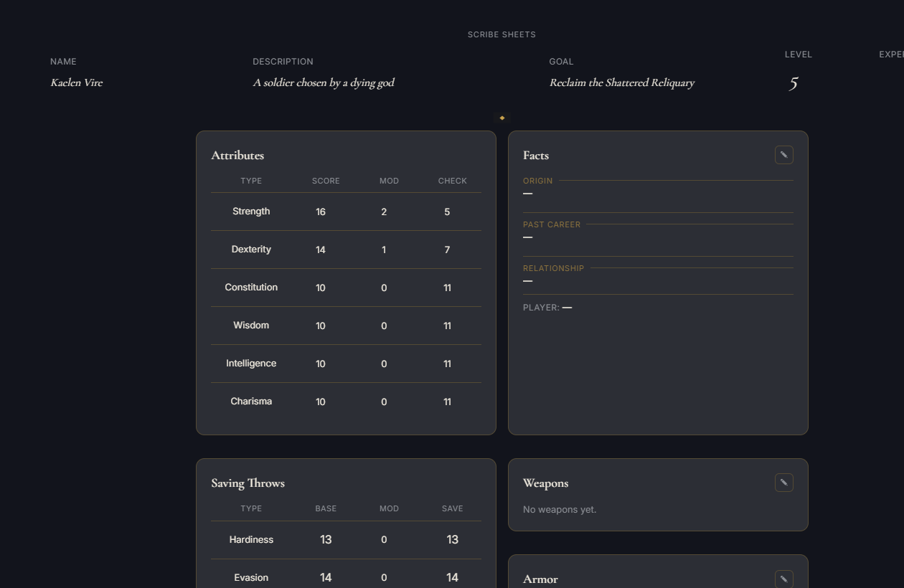The image size is (904, 588).
Task: Edit the Facts panel with pencil icon
Action: coord(784,155)
